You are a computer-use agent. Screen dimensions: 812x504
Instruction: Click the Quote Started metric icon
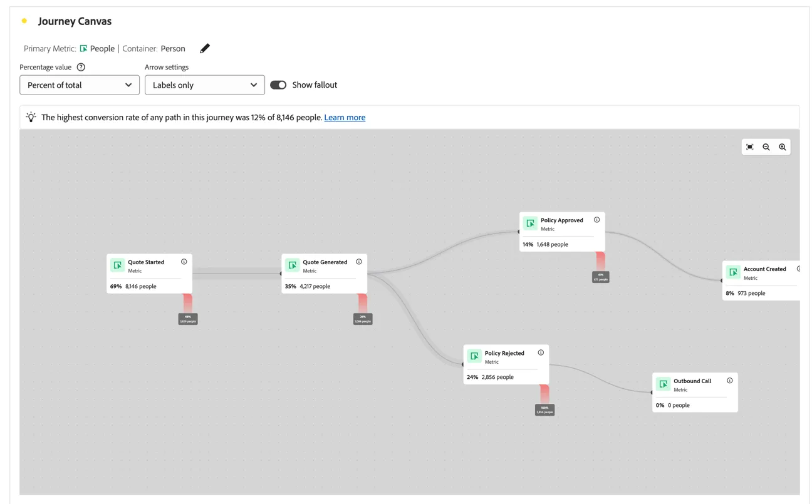pyautogui.click(x=117, y=265)
